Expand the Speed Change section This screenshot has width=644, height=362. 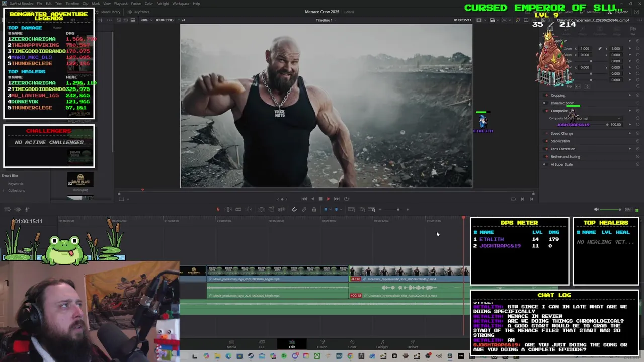point(561,133)
